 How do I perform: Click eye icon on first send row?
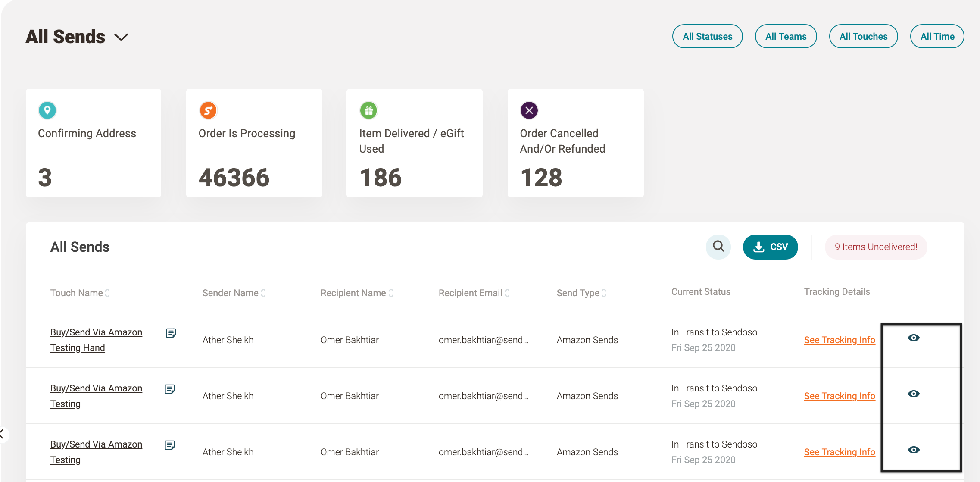point(913,338)
